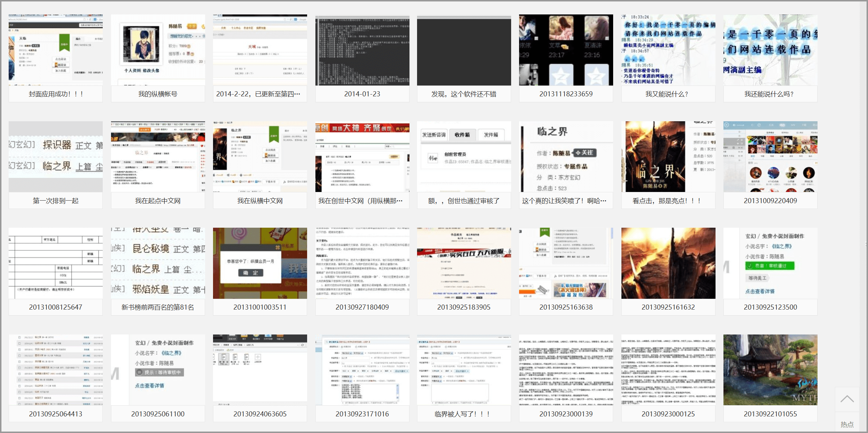Click caption link 2014-01-23

click(362, 94)
